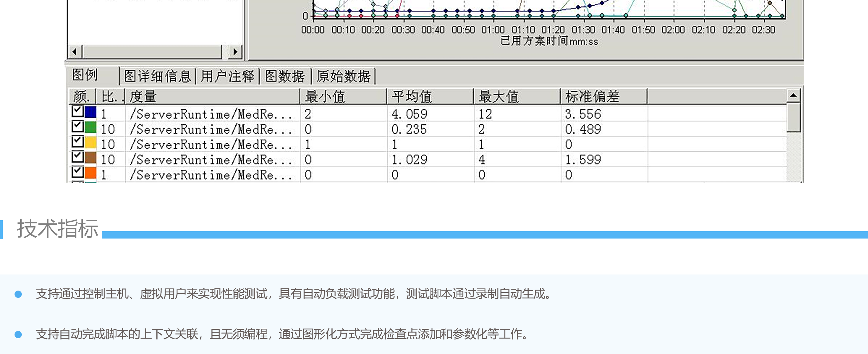868x354 pixels.
Task: Click the blue color swatch in legend
Action: [x=90, y=112]
